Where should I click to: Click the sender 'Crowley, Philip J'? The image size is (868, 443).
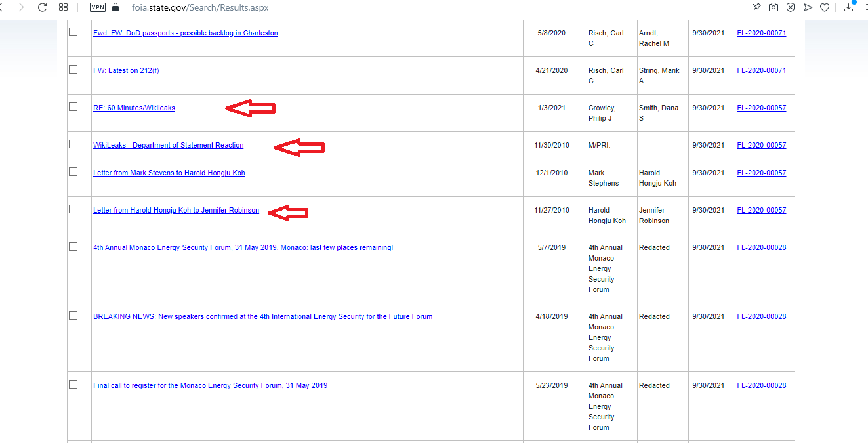(602, 113)
